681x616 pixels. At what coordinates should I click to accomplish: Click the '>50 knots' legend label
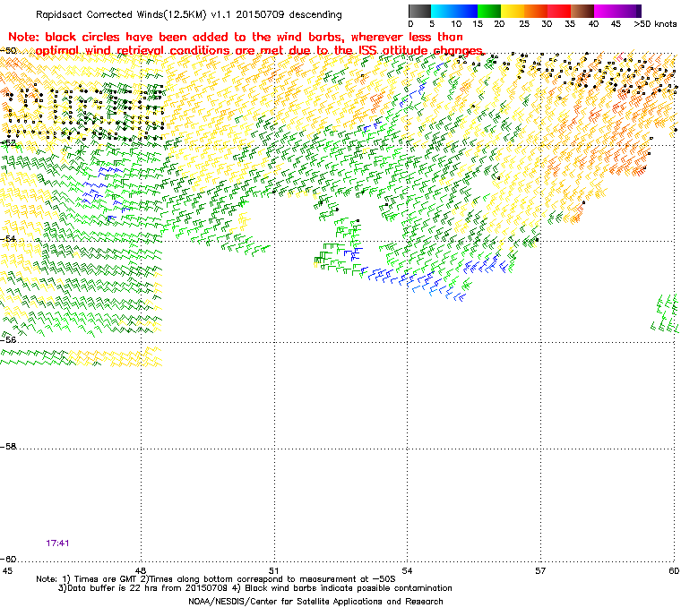coord(655,24)
